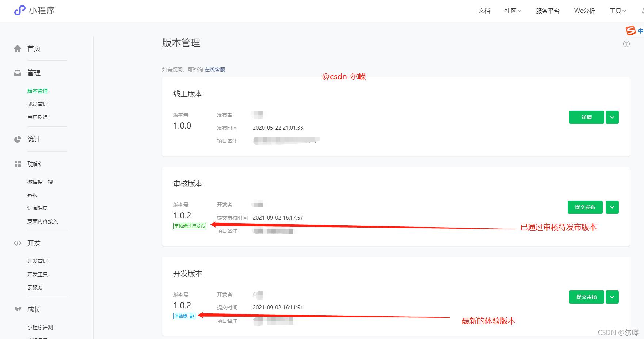Viewport: 644px width, 339px height.
Task: Click the 审核版本 card heading
Action: [x=188, y=184]
